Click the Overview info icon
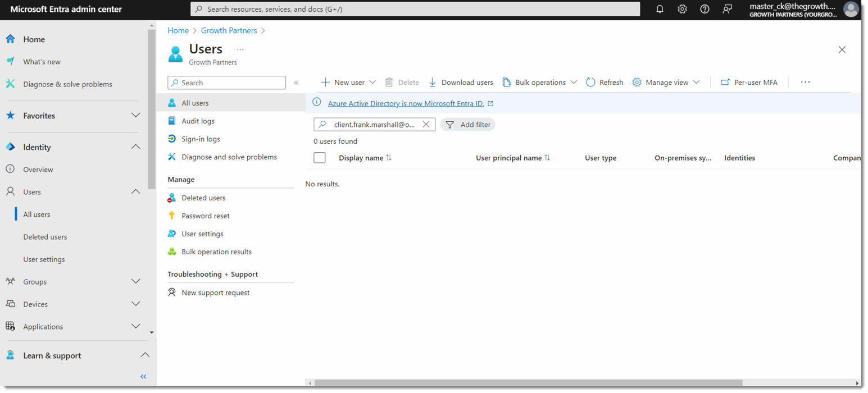The width and height of the screenshot is (868, 393). tap(10, 170)
